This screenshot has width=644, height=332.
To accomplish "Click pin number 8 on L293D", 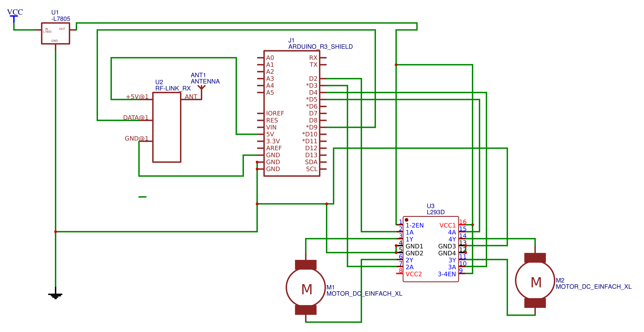I will 400,270.
